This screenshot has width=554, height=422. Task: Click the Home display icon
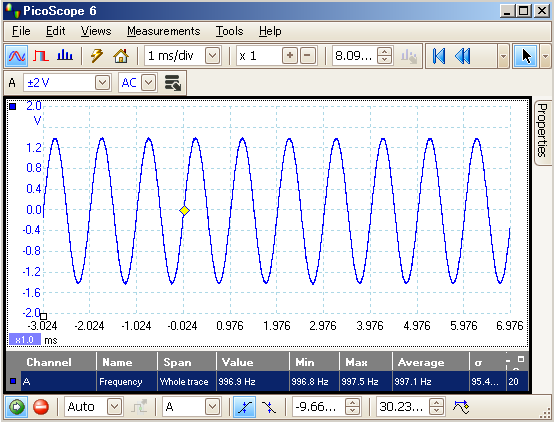(x=120, y=56)
